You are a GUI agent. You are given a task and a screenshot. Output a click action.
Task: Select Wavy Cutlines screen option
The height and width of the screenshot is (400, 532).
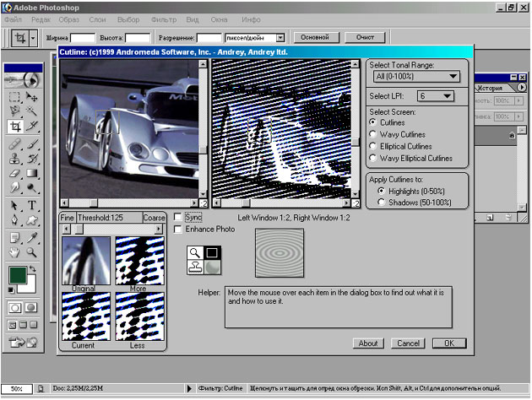[x=373, y=134]
